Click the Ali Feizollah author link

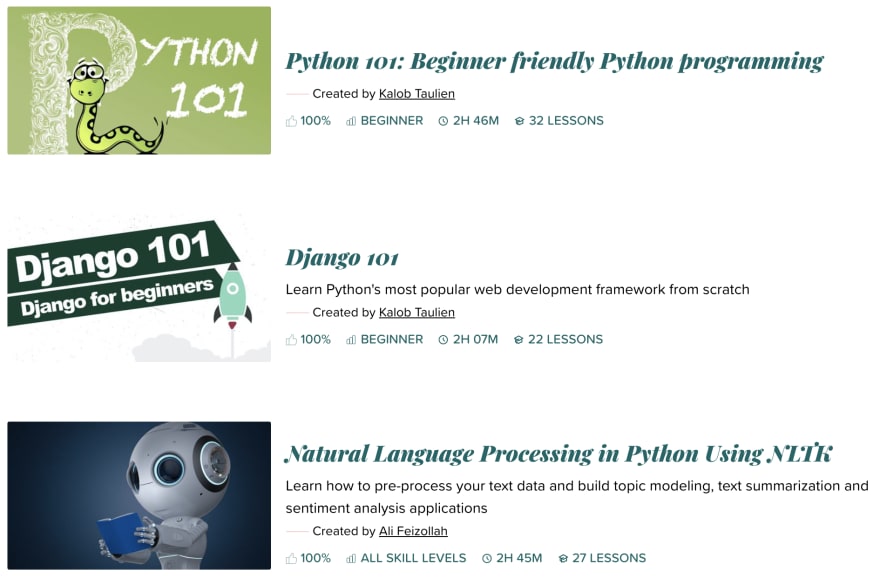pyautogui.click(x=413, y=531)
